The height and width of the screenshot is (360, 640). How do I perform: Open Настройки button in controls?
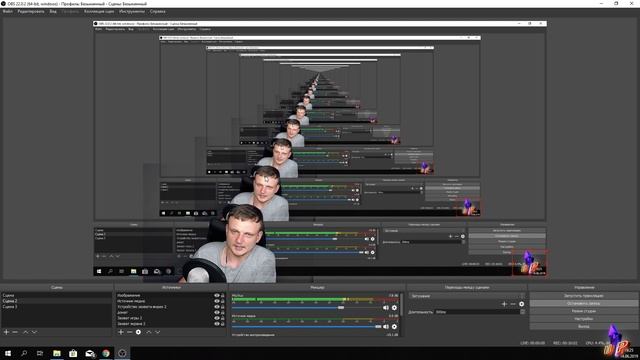[584, 319]
